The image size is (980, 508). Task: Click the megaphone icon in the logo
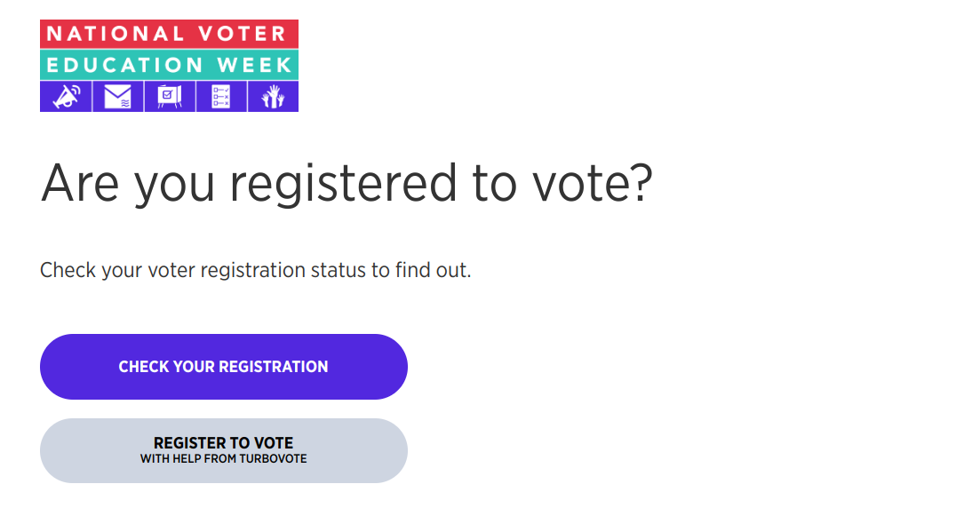tap(66, 97)
